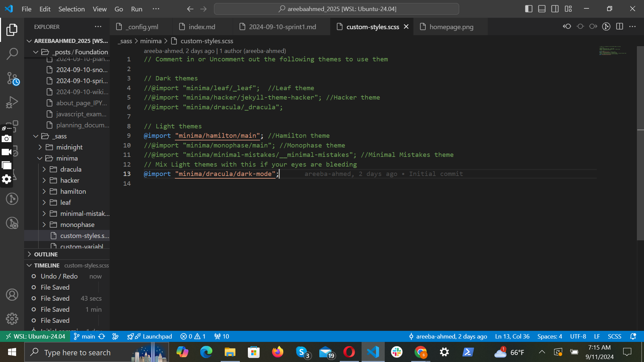
Task: Open changes with previous revision icon
Action: tap(567, 26)
